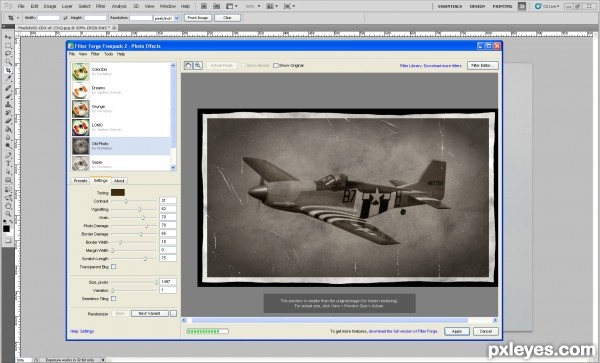Open Photoshop Layer menu

(67, 6)
